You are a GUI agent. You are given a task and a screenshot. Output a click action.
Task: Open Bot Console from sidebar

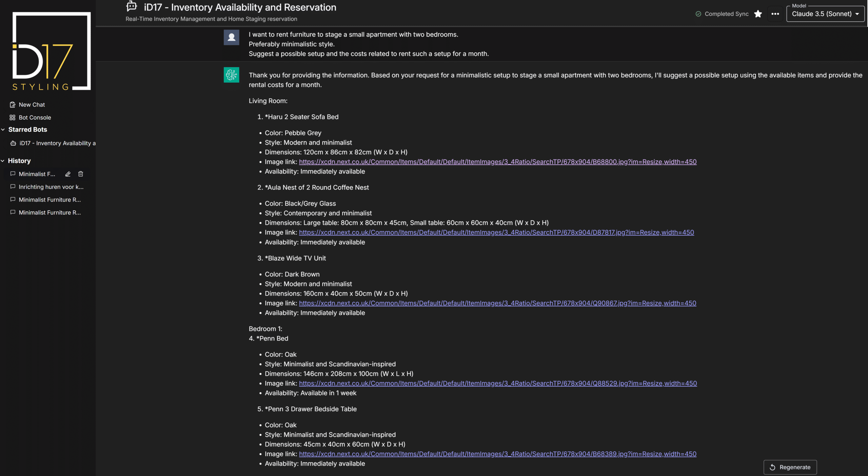pyautogui.click(x=35, y=118)
